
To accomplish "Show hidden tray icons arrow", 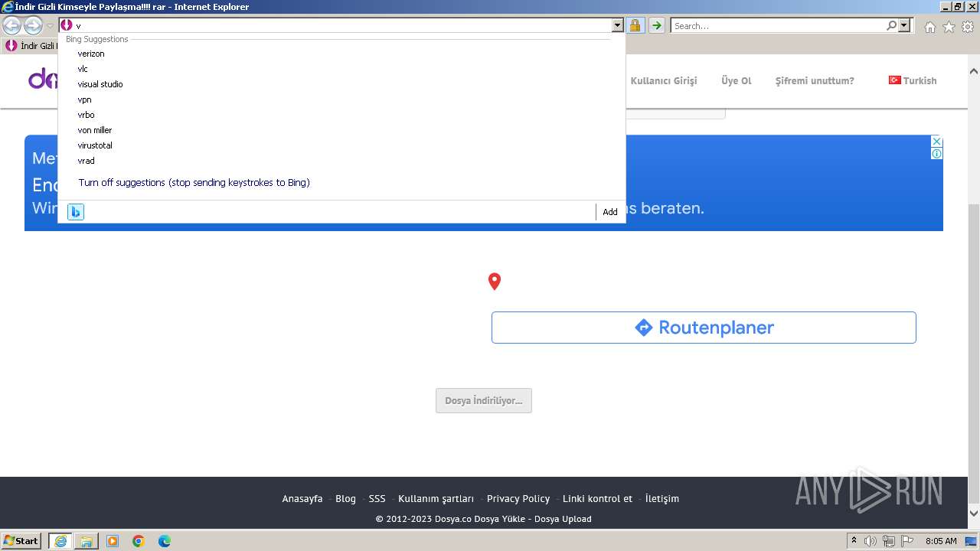I will click(x=854, y=540).
